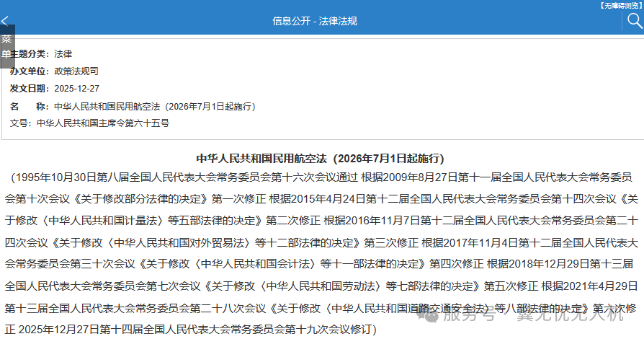This screenshot has width=644, height=339.
Task: Click the text 第四次修正 in the paragraph
Action: 456,263
